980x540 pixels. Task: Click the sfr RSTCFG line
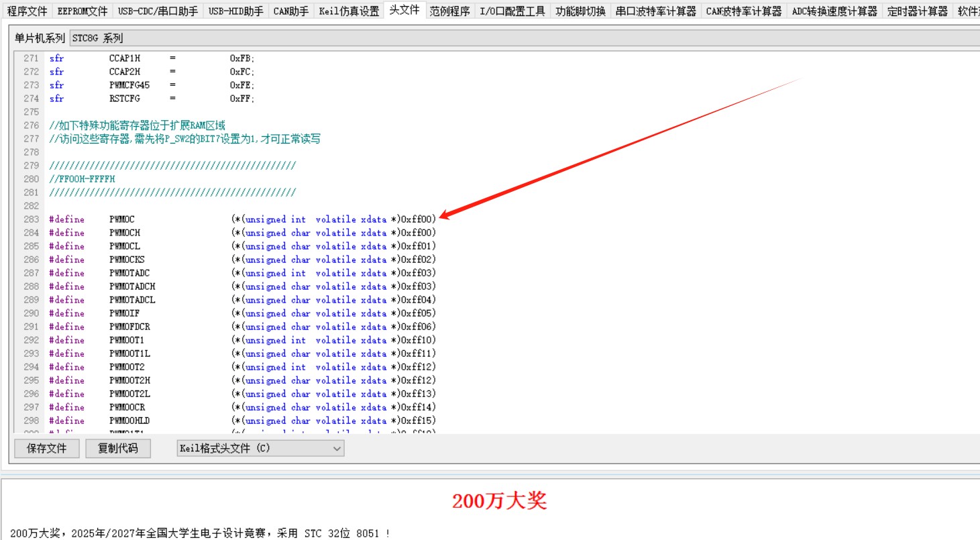152,99
